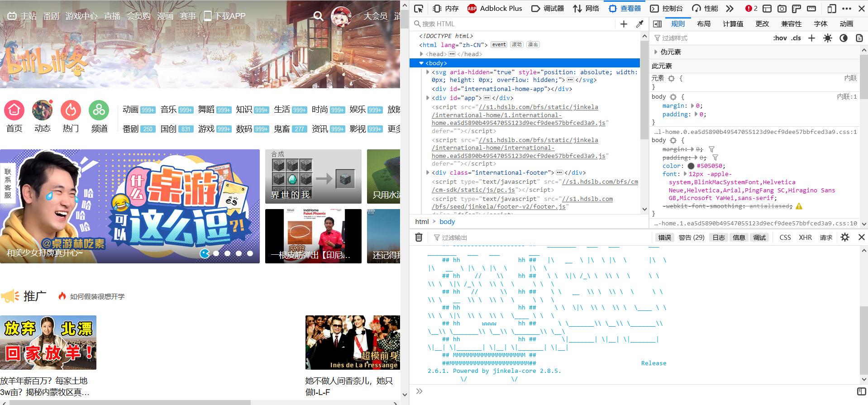Toggle the :hov pseudo-class panel

coord(780,38)
